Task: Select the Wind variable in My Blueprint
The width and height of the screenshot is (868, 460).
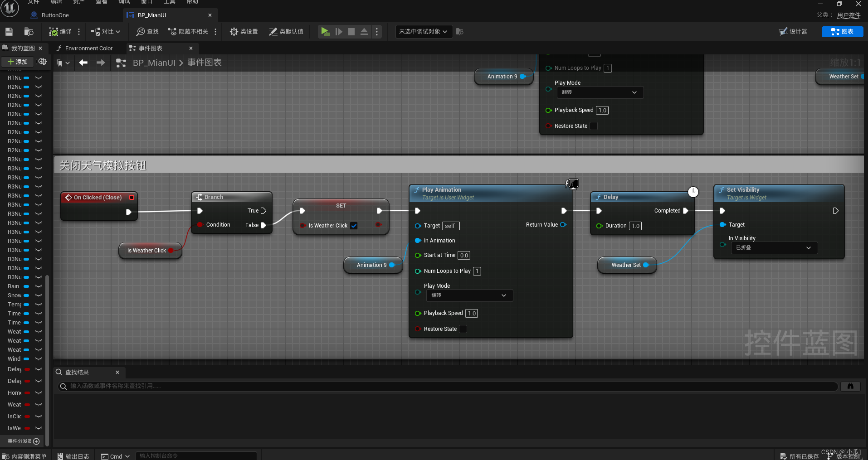Action: tap(14, 359)
